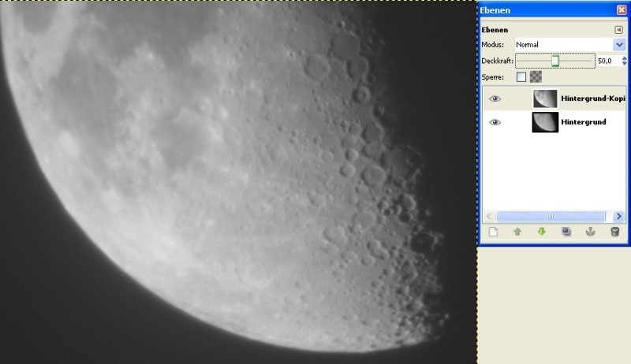Click the layer list horizontal scrollbar thumb
Image resolution: width=631 pixels, height=364 pixels.
click(551, 217)
